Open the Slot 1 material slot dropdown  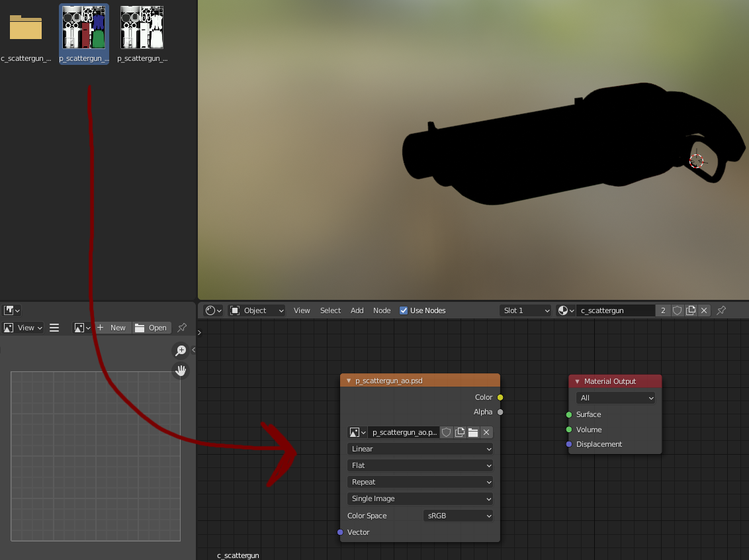pos(525,310)
